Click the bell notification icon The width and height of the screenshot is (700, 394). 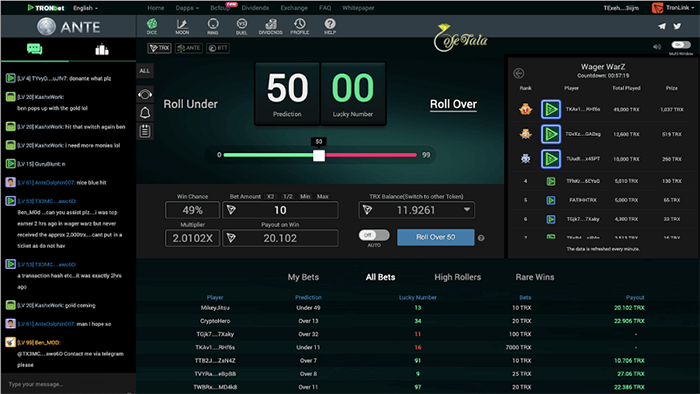point(145,112)
